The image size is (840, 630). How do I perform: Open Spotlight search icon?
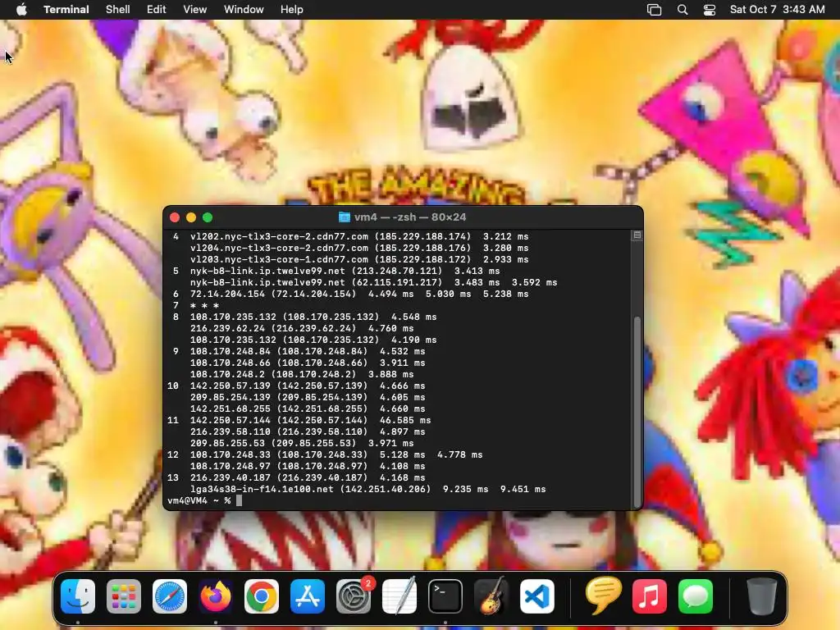pyautogui.click(x=682, y=10)
